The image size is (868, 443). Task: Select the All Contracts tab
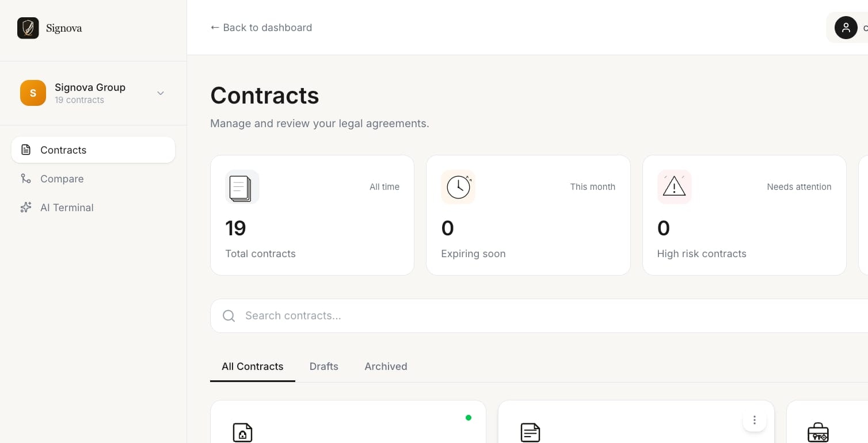pos(253,366)
